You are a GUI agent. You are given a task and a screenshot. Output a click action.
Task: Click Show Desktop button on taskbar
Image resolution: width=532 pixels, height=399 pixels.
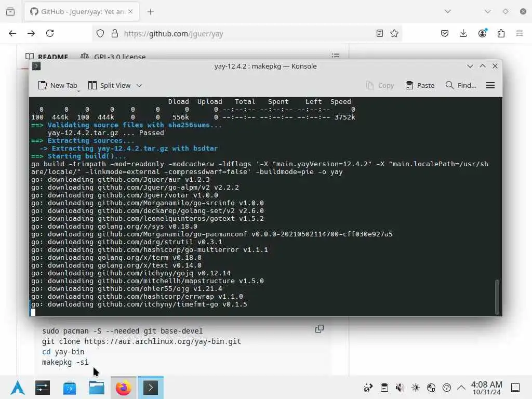515,388
